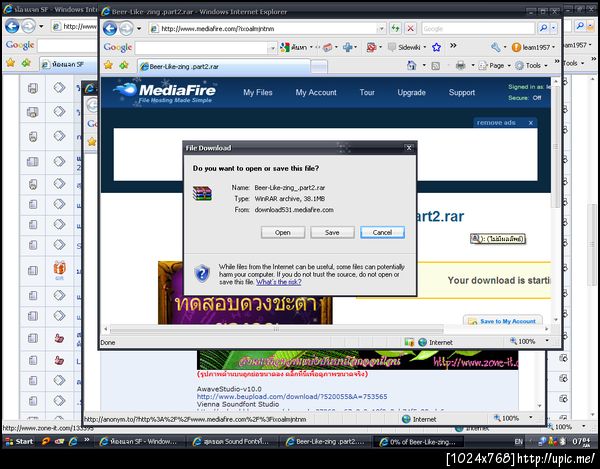Image resolution: width=600 pixels, height=469 pixels.
Task: Switch to 0% of Beer-Like-zing taskbar item
Action: (x=418, y=442)
